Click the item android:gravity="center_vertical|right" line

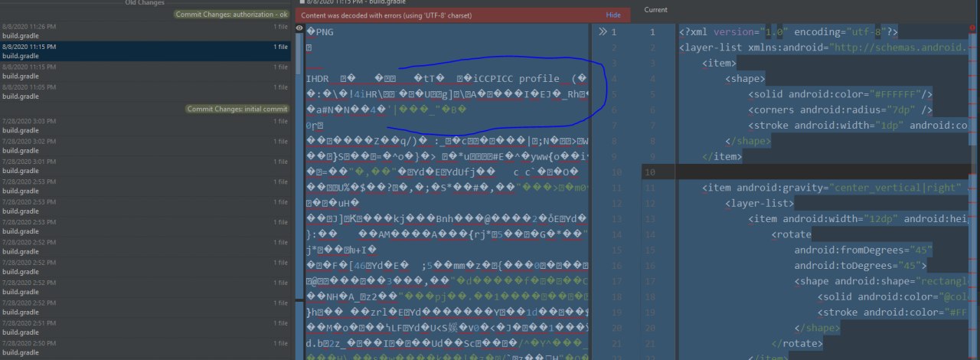(x=831, y=188)
